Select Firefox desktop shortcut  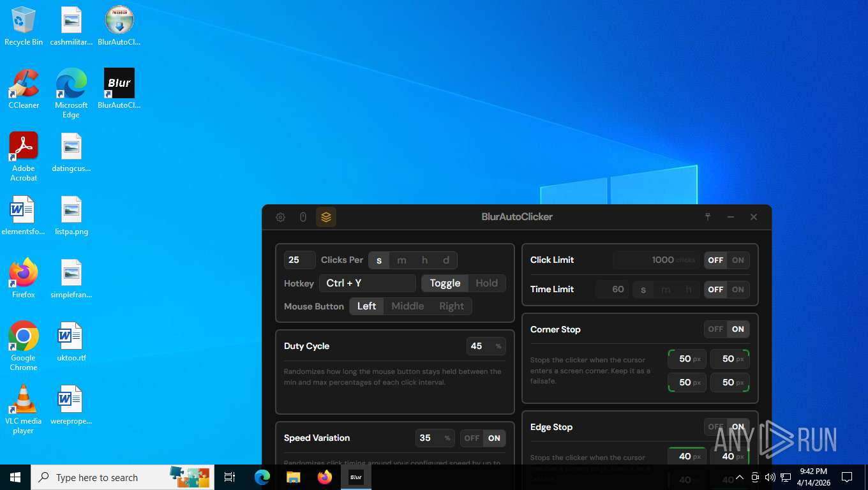click(x=24, y=279)
